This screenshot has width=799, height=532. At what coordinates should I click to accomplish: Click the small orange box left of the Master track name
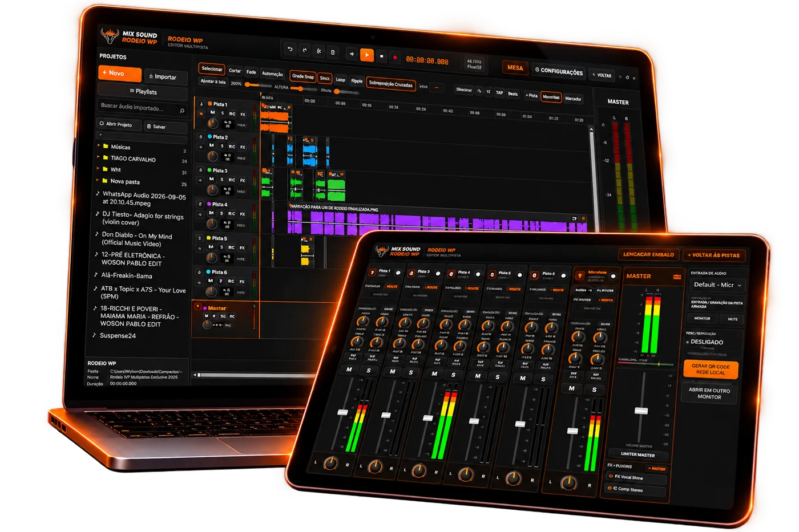[197, 307]
